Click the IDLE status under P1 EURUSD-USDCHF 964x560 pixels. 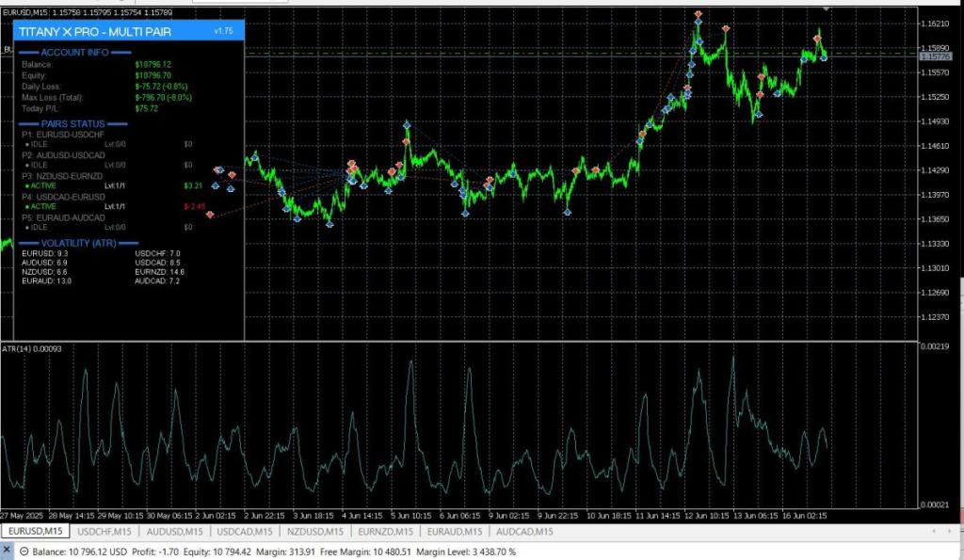click(x=39, y=144)
